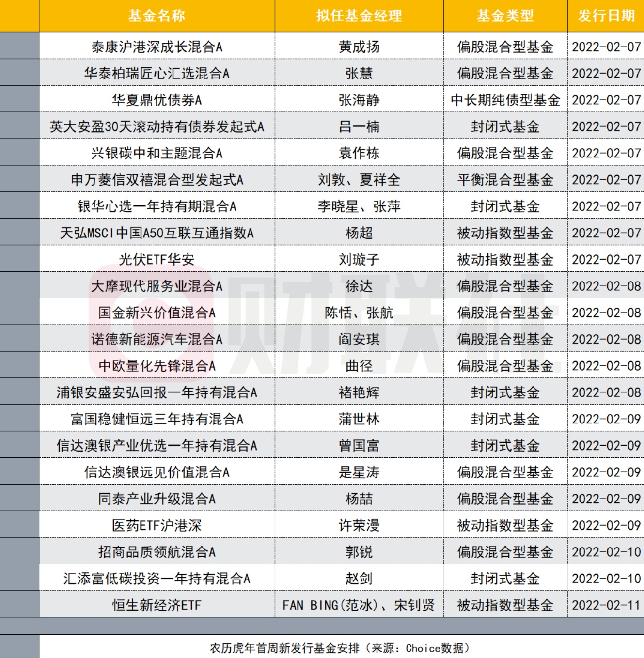Click fund manager cell 吕一楠
Screen dimensions: 644x658
pos(359,126)
